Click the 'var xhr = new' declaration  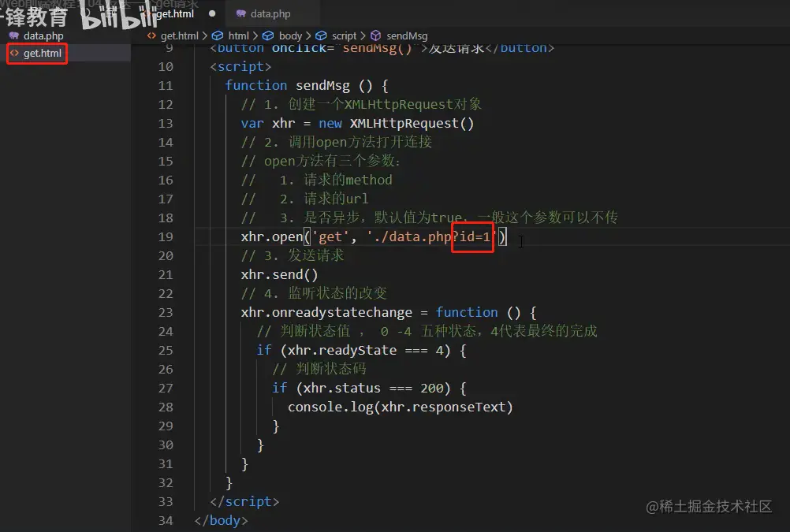[291, 124]
